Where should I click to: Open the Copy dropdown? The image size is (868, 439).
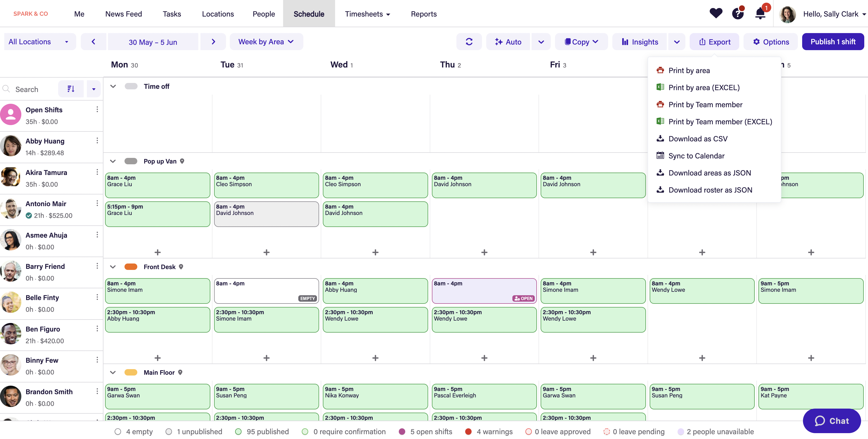[x=581, y=41]
